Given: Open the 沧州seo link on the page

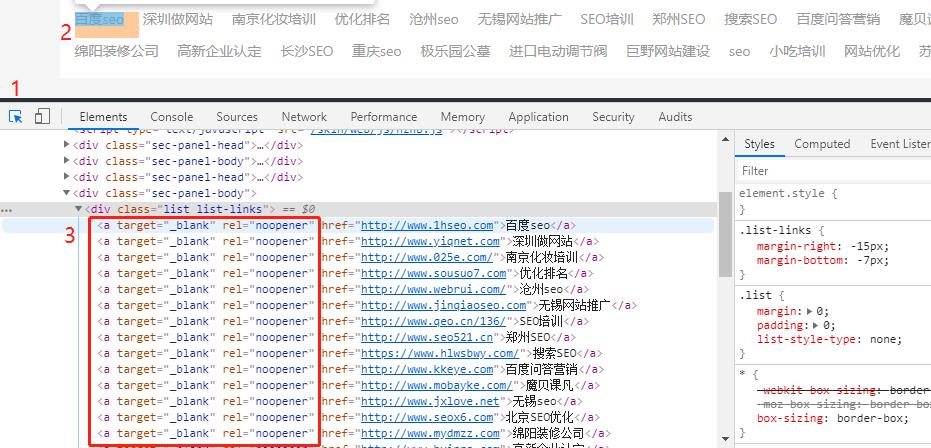Looking at the screenshot, I should click(x=433, y=20).
